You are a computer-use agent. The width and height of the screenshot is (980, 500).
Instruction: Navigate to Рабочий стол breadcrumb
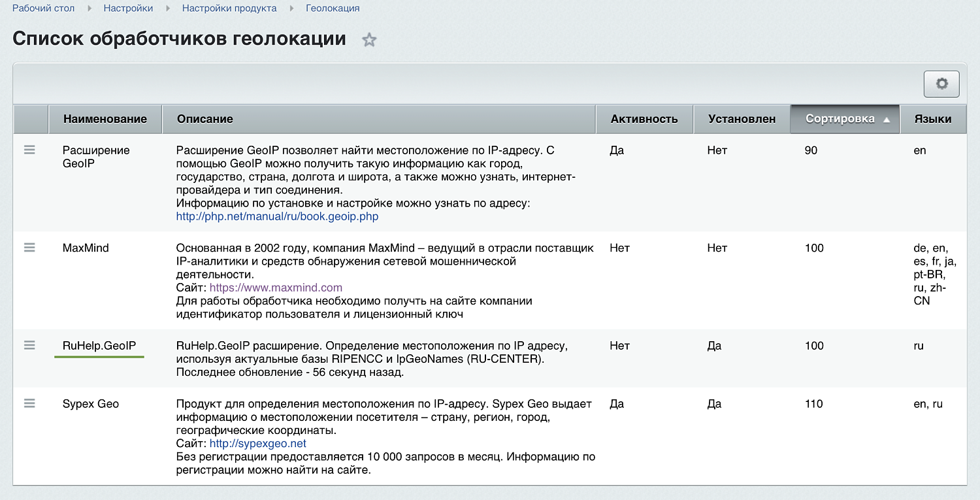[43, 8]
